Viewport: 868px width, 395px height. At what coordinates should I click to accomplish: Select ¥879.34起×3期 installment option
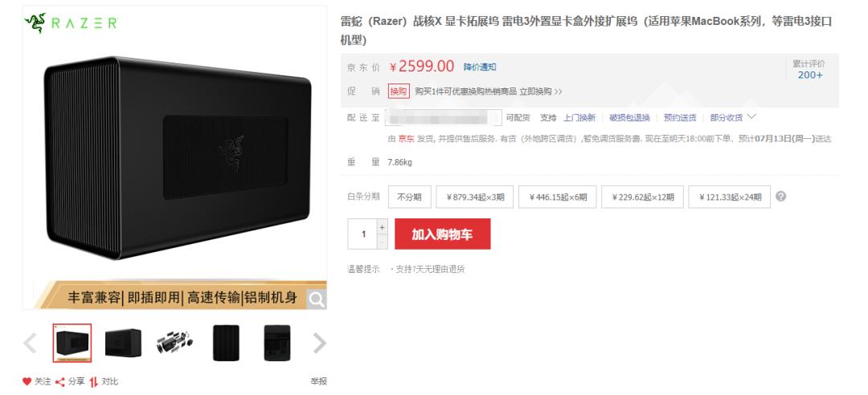tap(475, 197)
